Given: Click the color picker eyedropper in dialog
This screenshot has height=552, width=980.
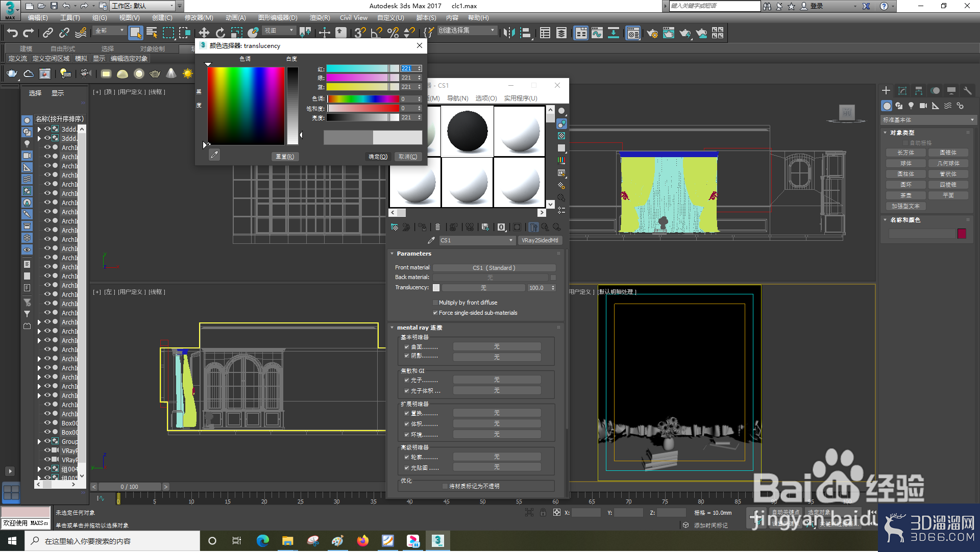Looking at the screenshot, I should click(x=214, y=155).
